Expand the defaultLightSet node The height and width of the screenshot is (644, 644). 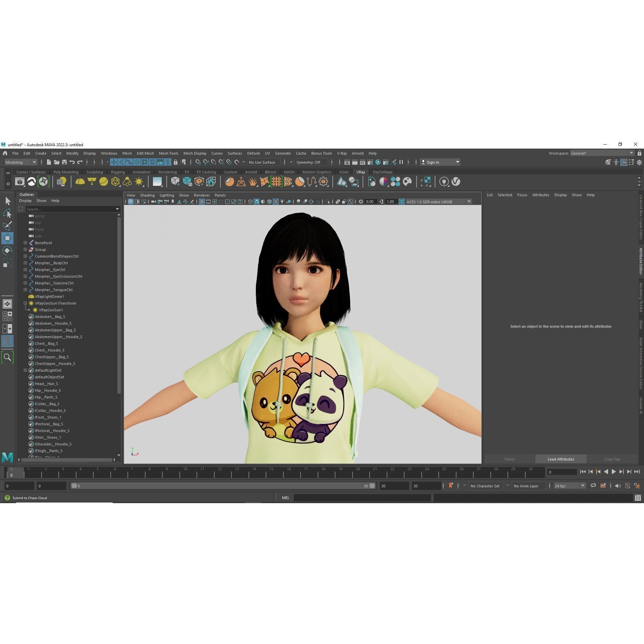coord(25,370)
